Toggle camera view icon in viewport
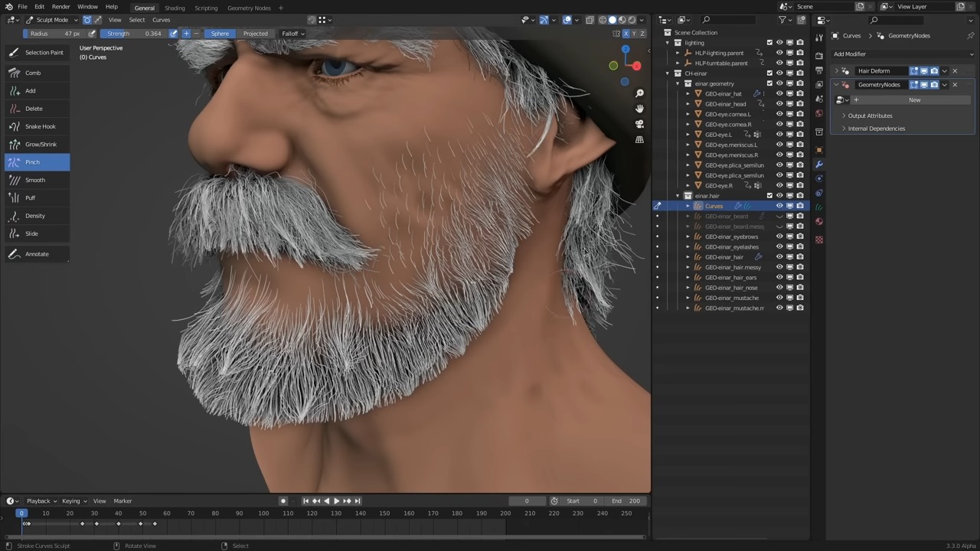This screenshot has width=980, height=551. [x=639, y=124]
